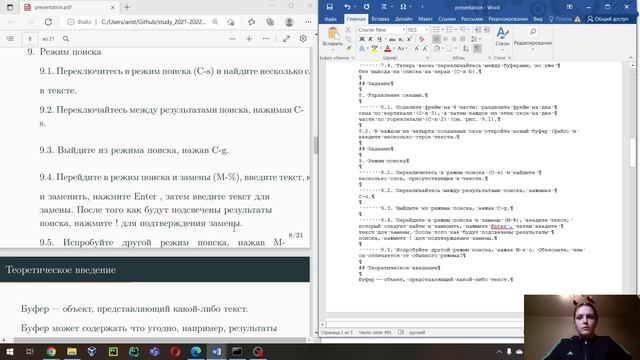Switch to the Ссылки ribbon tab
Image resolution: width=640 pixels, height=360 pixels.
[447, 19]
